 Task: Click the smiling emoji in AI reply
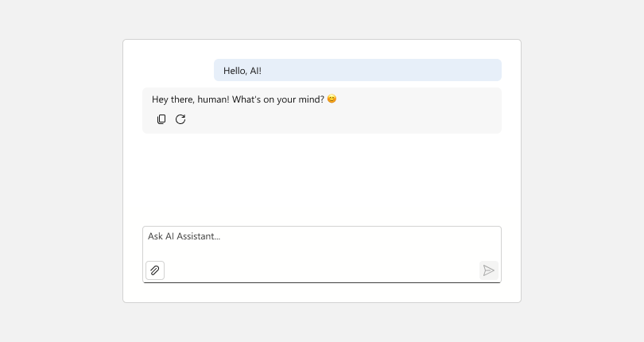[x=332, y=99]
